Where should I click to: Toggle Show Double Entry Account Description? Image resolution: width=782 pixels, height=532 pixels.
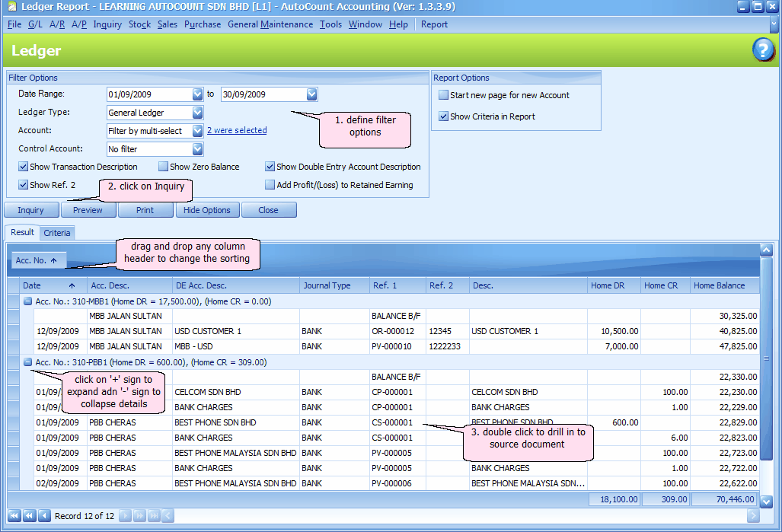pos(270,167)
